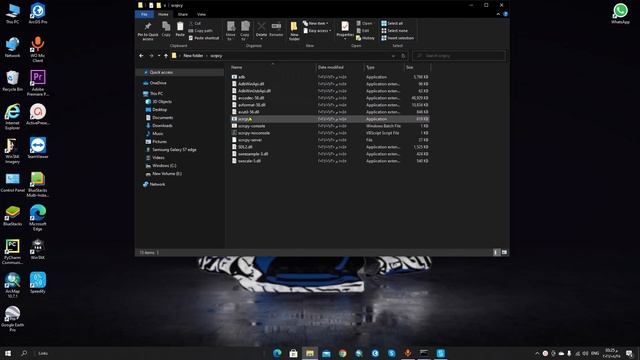This screenshot has width=640, height=360.
Task: Select 3D Objects in navigation pane
Action: click(162, 102)
